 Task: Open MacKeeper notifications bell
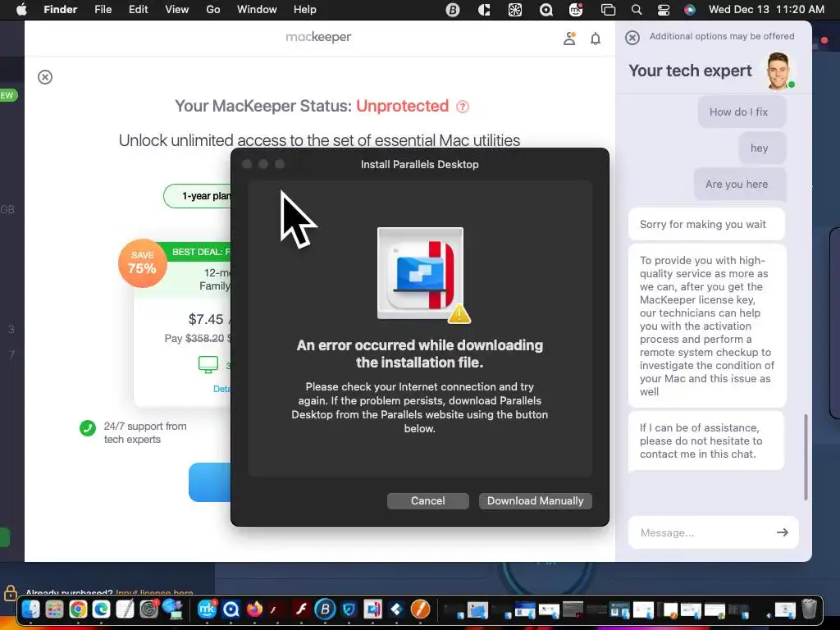(x=596, y=39)
